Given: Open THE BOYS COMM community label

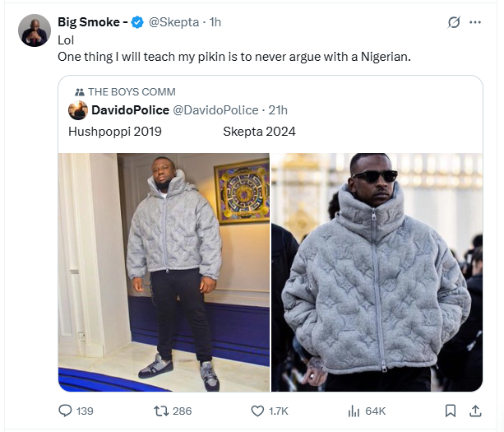Looking at the screenshot, I should pos(130,92).
